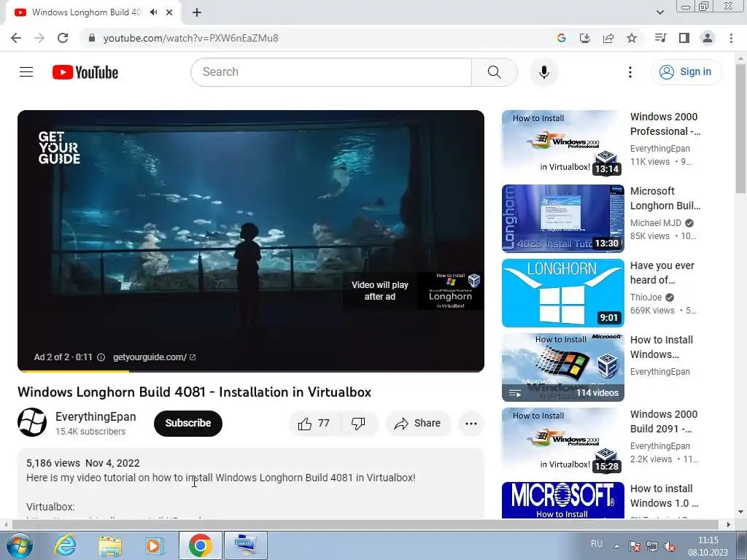
Task: Open on-screen keyboard app in taskbar
Action: 245,545
